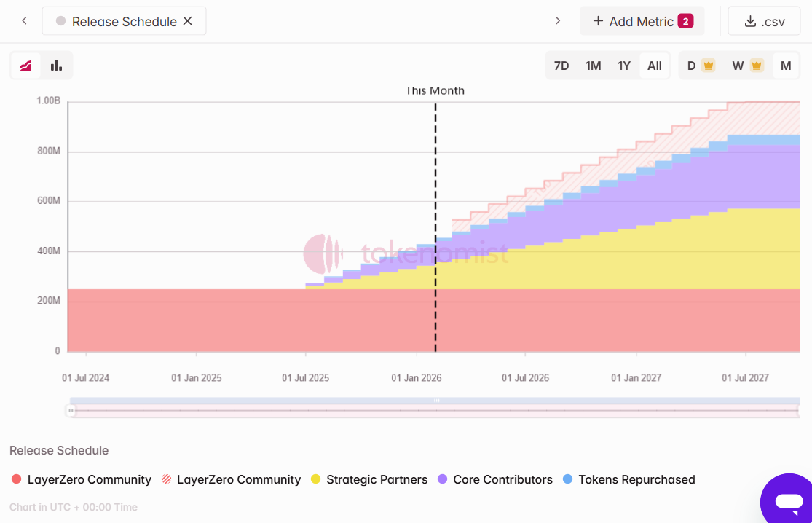Toggle Core Contributors legend entry
The height and width of the screenshot is (523, 812).
pyautogui.click(x=495, y=479)
